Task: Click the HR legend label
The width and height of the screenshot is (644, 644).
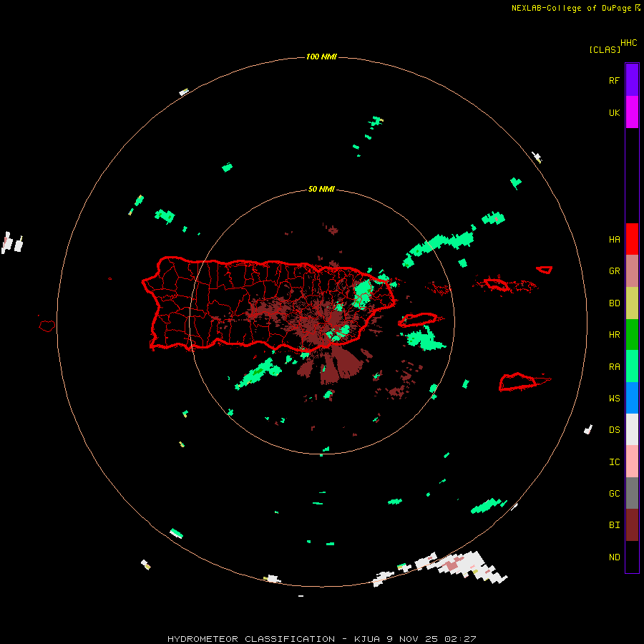Action: [614, 335]
